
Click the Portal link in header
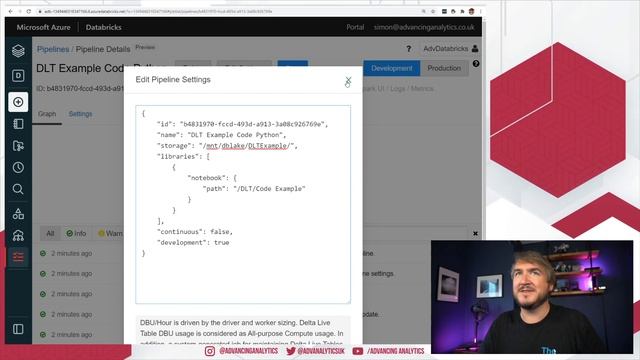point(355,27)
